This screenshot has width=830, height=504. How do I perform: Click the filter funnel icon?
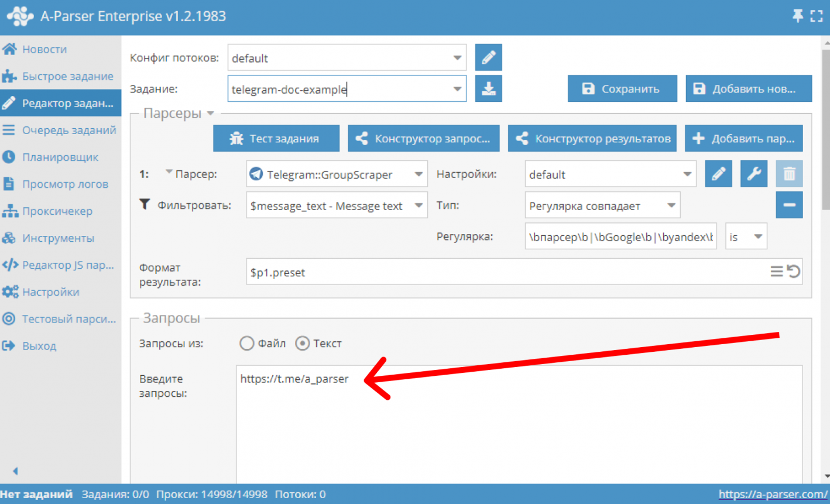(145, 204)
